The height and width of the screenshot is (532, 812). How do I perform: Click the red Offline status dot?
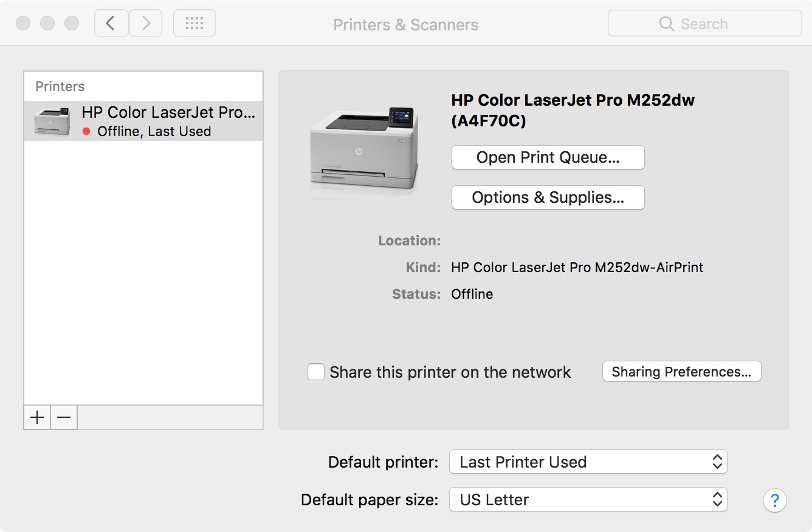click(x=86, y=131)
